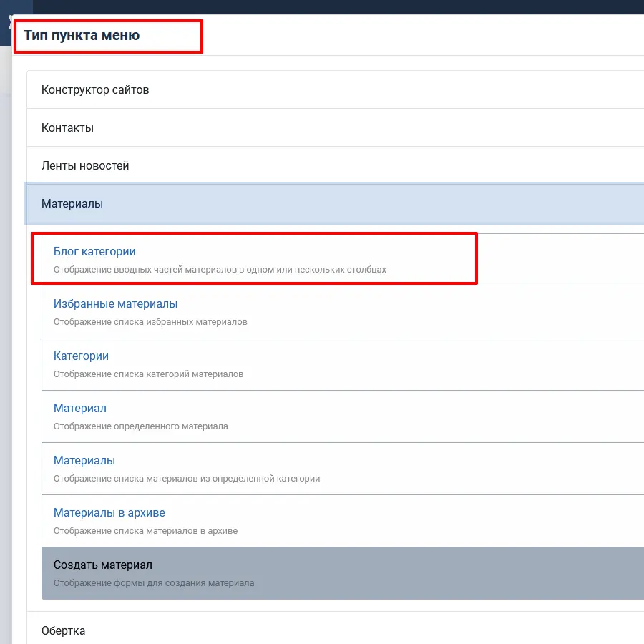
Task: Open the Ленты новостей section
Action: pyautogui.click(x=85, y=166)
